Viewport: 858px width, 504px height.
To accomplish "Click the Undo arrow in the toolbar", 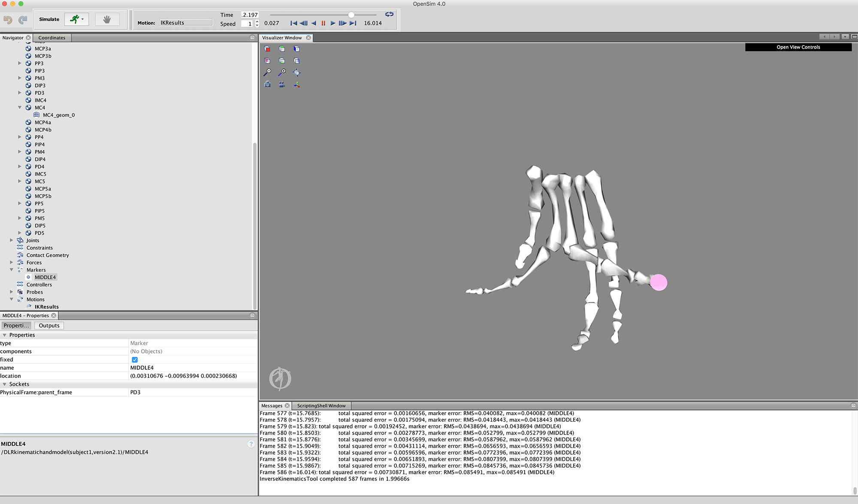I will tap(8, 20).
